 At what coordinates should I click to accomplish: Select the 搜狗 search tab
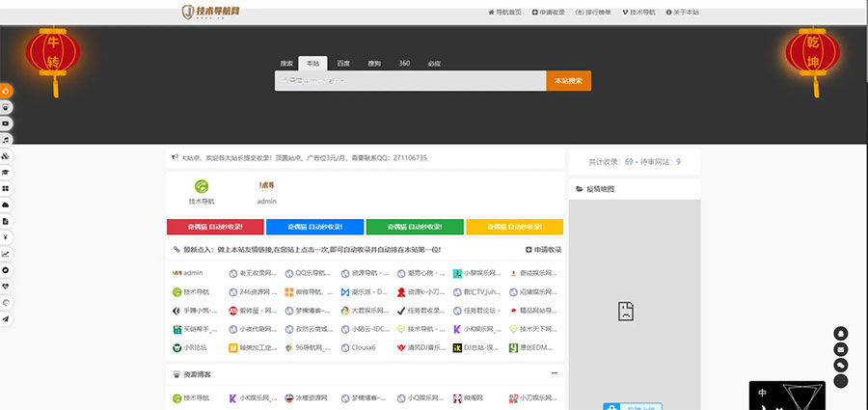coord(374,63)
